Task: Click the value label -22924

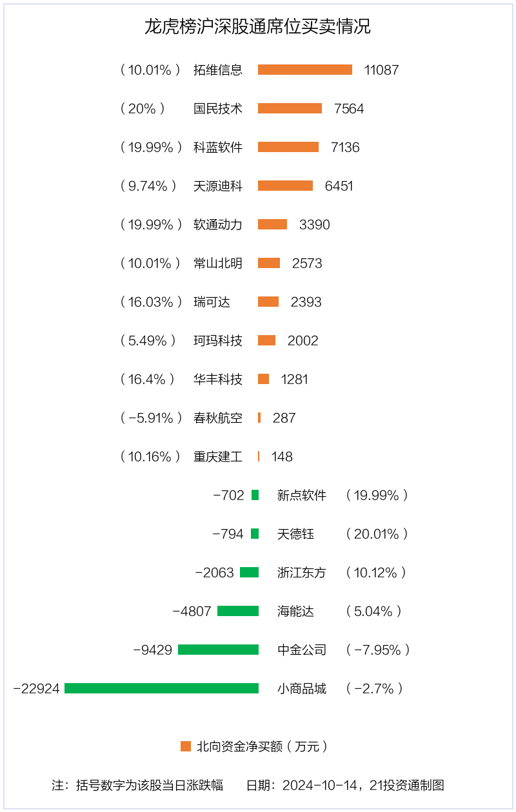Action: (36, 688)
